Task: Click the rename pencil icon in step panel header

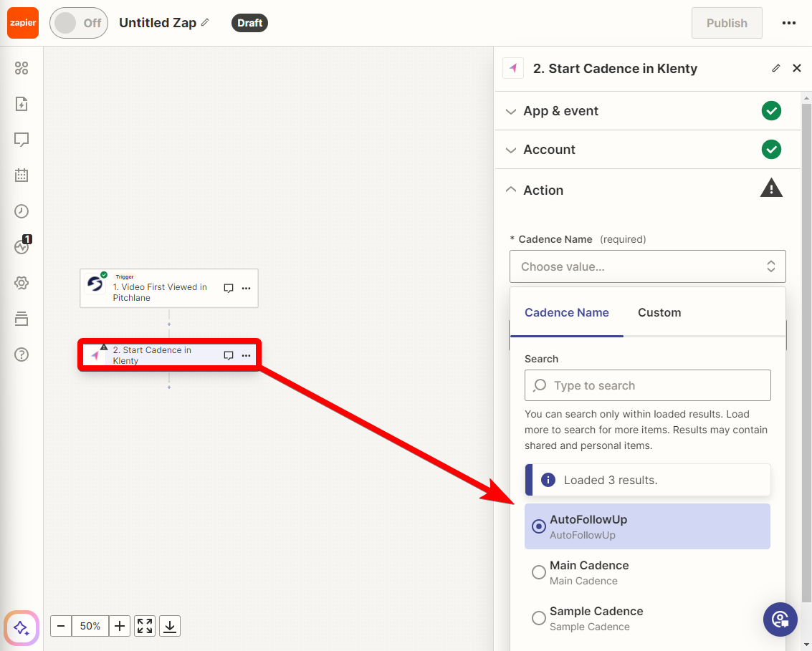Action: 775,68
